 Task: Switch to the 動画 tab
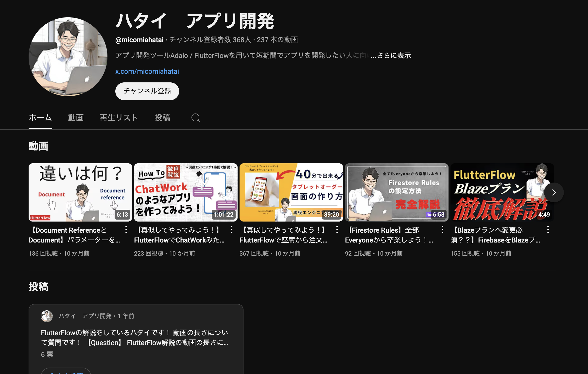[76, 118]
